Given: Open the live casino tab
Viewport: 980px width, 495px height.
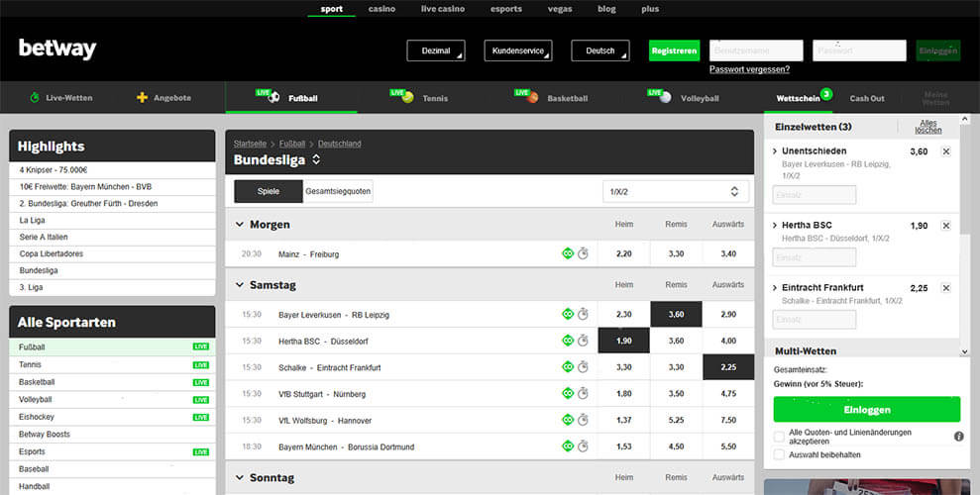Looking at the screenshot, I should [x=443, y=9].
